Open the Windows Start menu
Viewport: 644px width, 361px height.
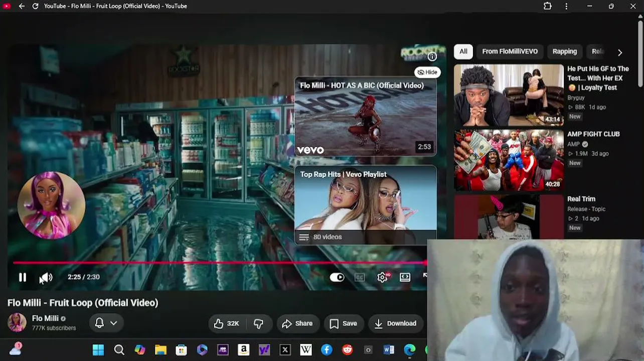coord(98,350)
